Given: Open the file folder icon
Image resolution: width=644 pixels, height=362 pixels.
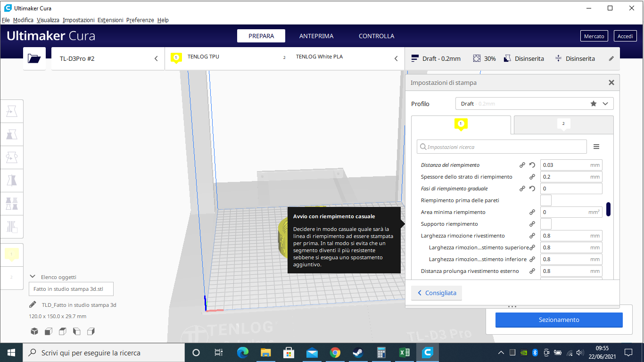Looking at the screenshot, I should 34,58.
